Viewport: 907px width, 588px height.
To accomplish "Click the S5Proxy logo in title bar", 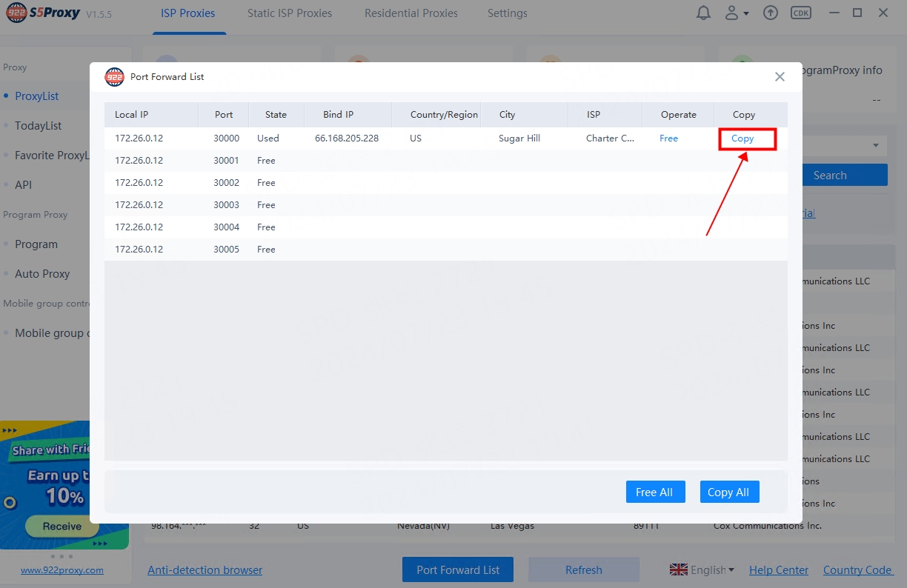I will [x=43, y=13].
